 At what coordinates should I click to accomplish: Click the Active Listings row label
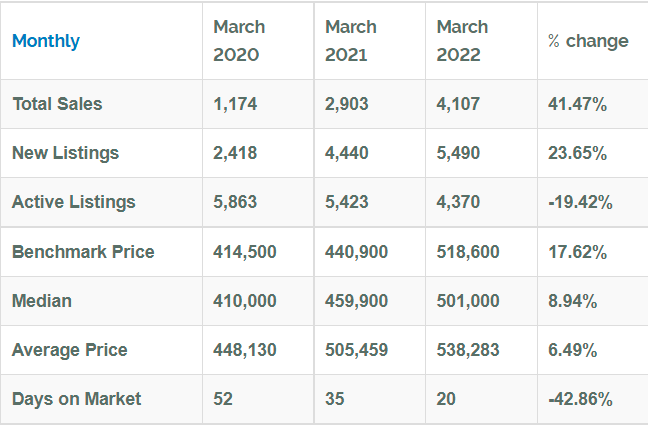[74, 202]
